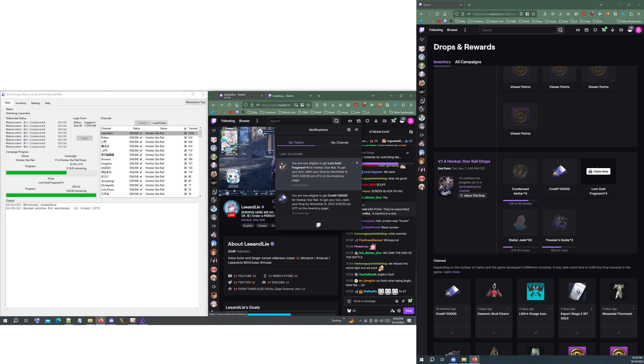Click the Load Points button in Drops Miner
The height and width of the screenshot is (364, 644).
point(159,123)
